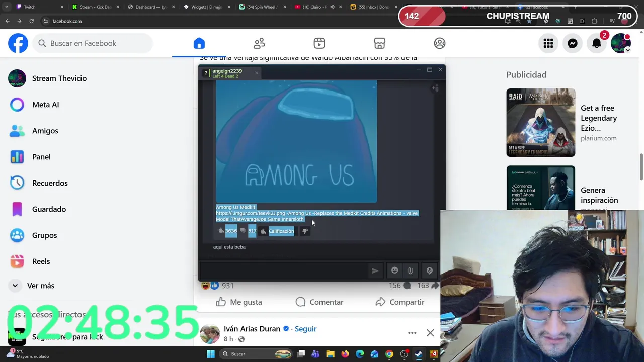Open the Among Us Medkit preview image

[296, 142]
